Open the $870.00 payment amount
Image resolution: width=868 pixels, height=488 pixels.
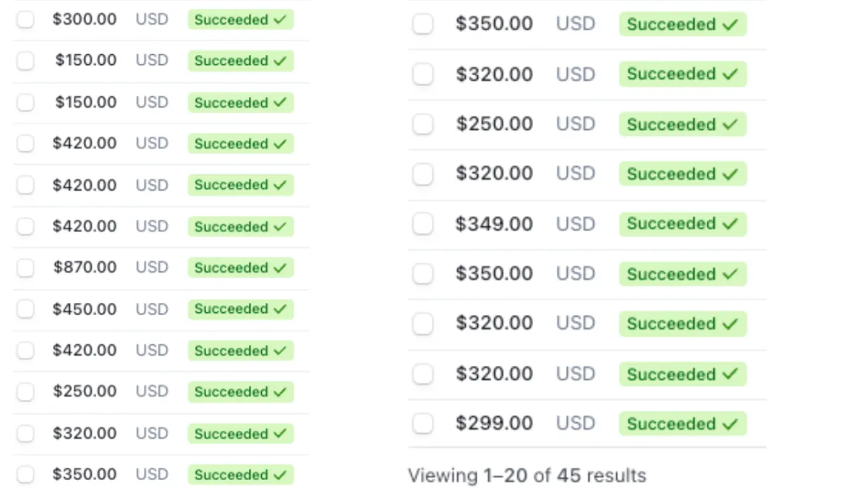pos(85,268)
